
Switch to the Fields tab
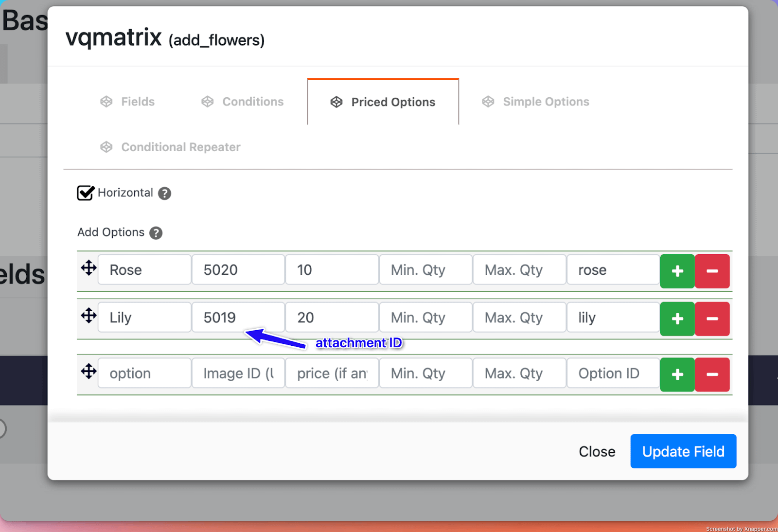[127, 102]
